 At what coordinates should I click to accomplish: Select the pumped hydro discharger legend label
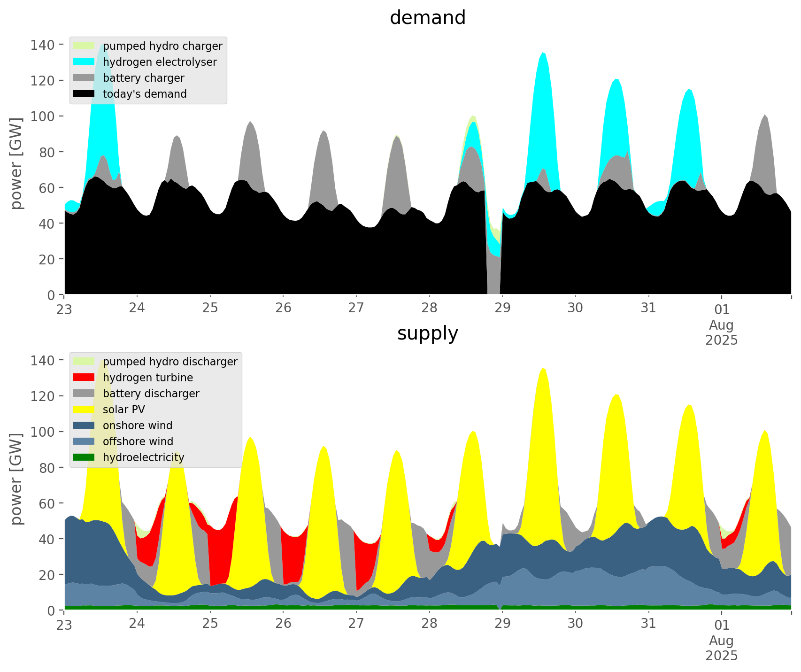pyautogui.click(x=170, y=362)
